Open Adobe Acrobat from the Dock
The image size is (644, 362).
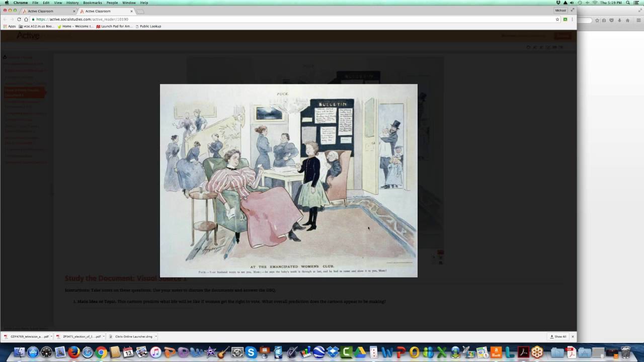pos(523,352)
